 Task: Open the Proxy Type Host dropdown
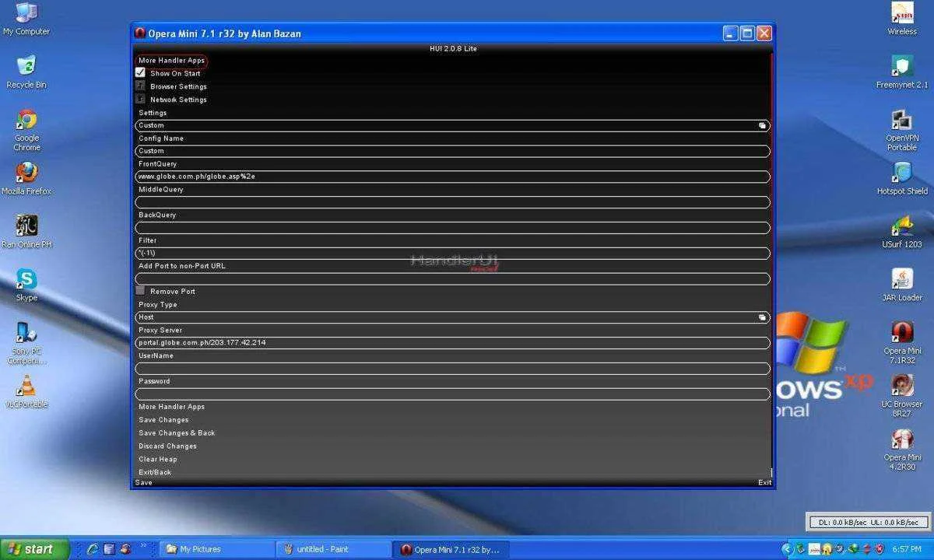[452, 317]
